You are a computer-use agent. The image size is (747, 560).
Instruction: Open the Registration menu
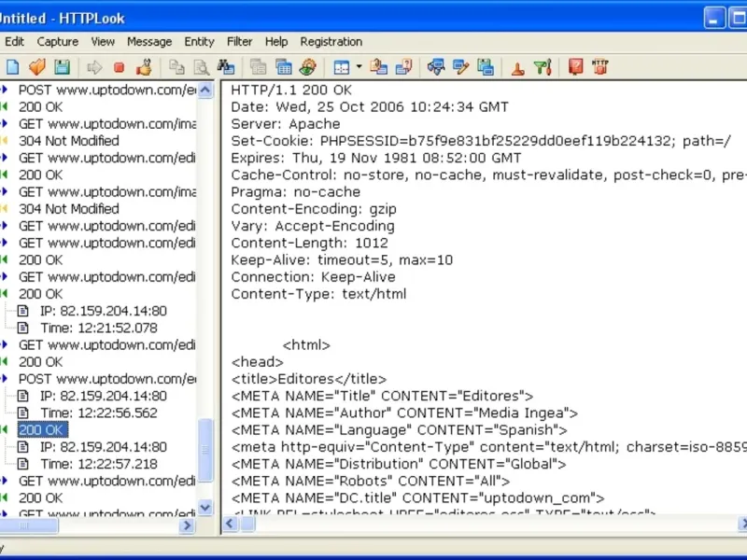pyautogui.click(x=331, y=42)
